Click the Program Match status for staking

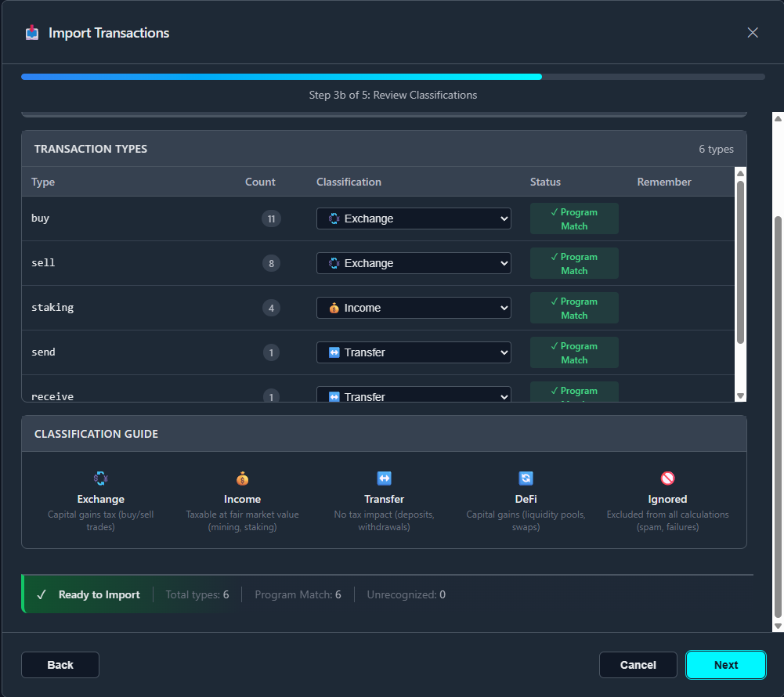point(574,308)
